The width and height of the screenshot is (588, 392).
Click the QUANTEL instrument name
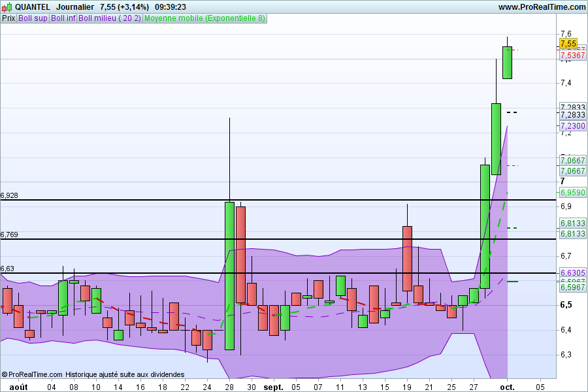click(x=32, y=7)
